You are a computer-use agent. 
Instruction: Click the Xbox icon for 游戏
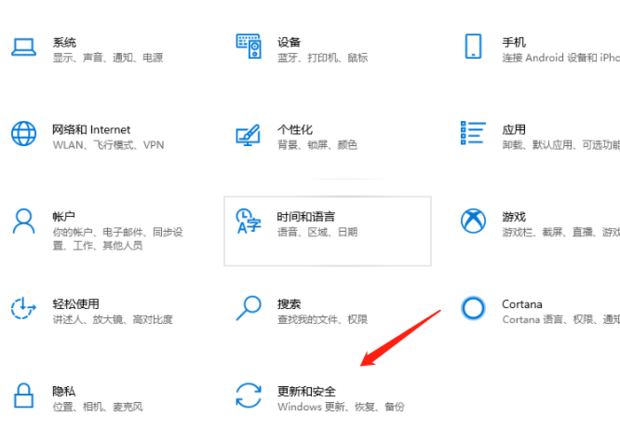(473, 221)
